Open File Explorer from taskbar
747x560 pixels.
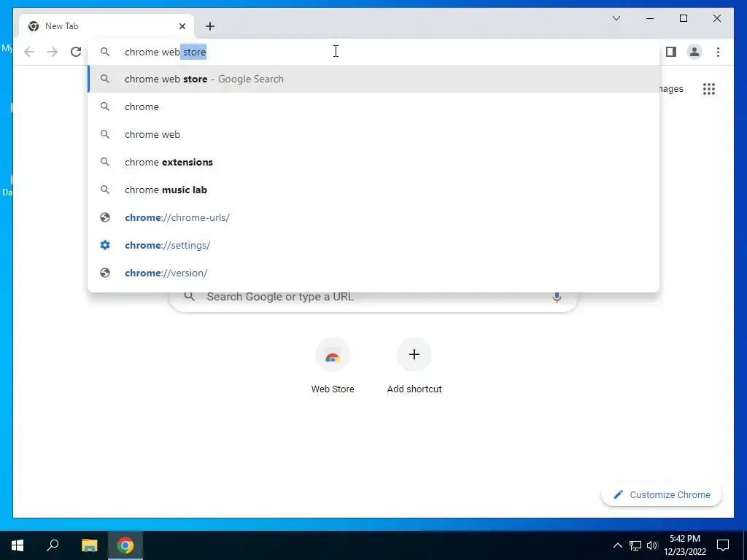(x=89, y=545)
